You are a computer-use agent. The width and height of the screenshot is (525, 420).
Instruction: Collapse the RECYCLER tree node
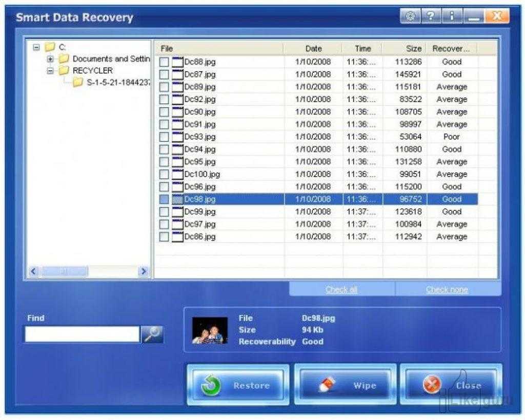coord(50,71)
